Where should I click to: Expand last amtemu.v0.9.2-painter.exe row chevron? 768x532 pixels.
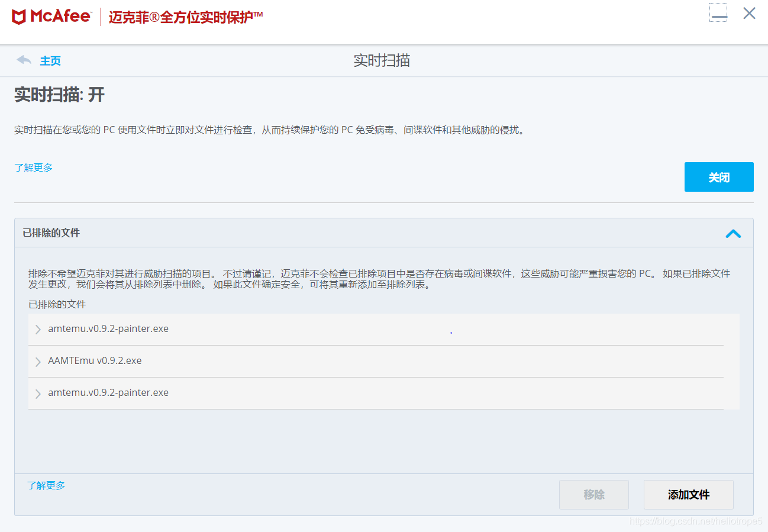pyautogui.click(x=38, y=394)
